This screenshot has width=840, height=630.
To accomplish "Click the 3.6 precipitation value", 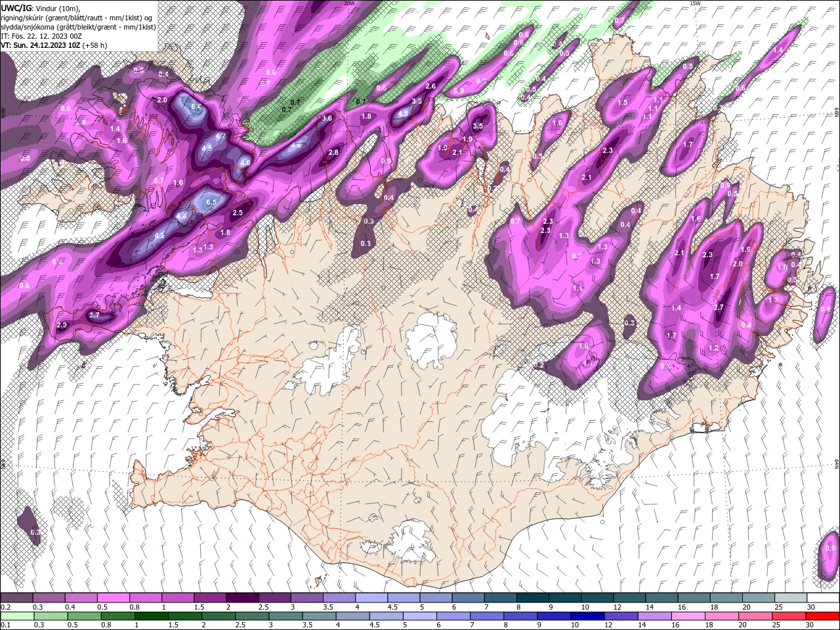I will [x=327, y=118].
